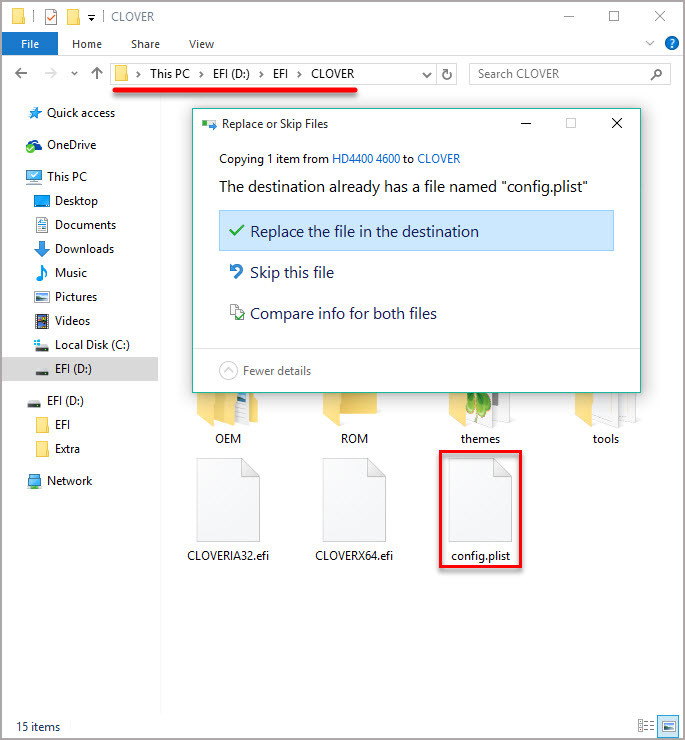
Task: Select This PC in navigation pane
Action: coord(56,177)
